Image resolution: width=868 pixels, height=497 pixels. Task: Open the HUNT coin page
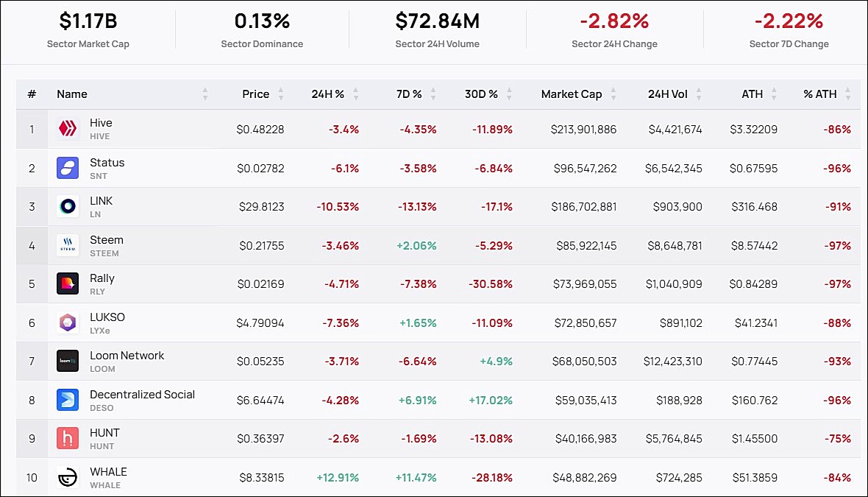point(104,433)
